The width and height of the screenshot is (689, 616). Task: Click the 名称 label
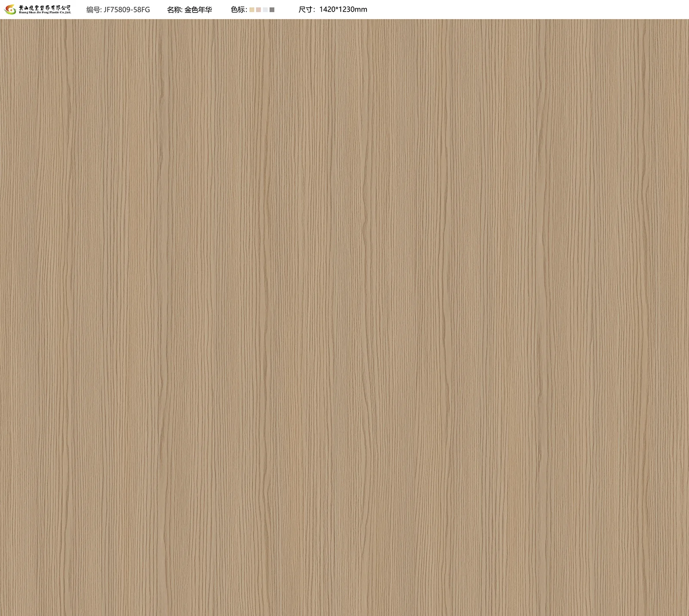pos(174,9)
